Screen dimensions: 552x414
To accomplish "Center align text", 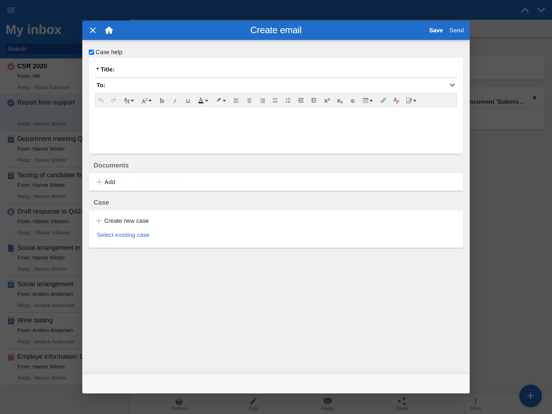I will tap(249, 101).
